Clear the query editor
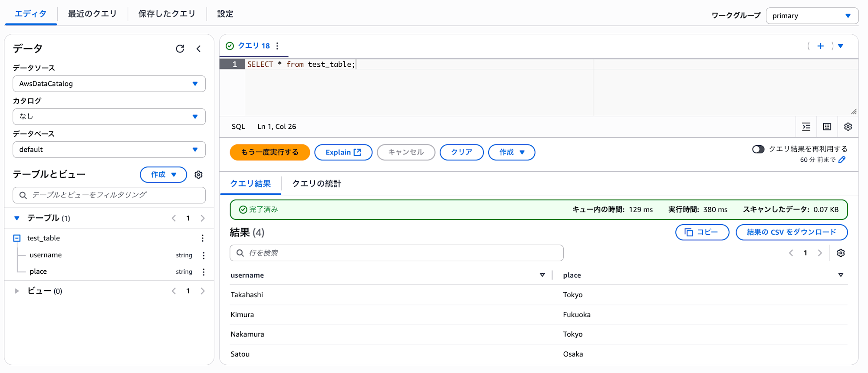 click(x=461, y=152)
